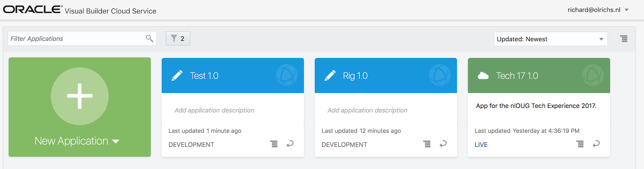The image size is (644, 169).
Task: Open the menu icon on Rig 1.0 card
Action: 427,144
